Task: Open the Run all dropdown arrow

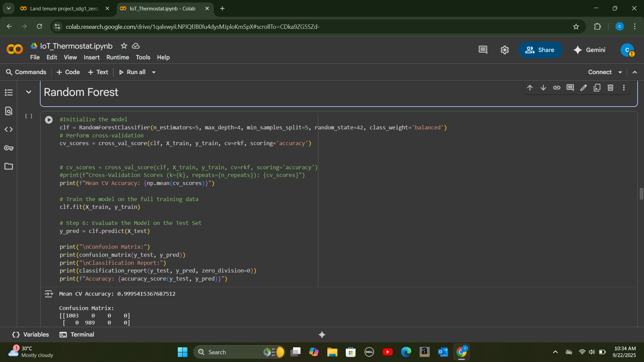Action: click(x=154, y=72)
